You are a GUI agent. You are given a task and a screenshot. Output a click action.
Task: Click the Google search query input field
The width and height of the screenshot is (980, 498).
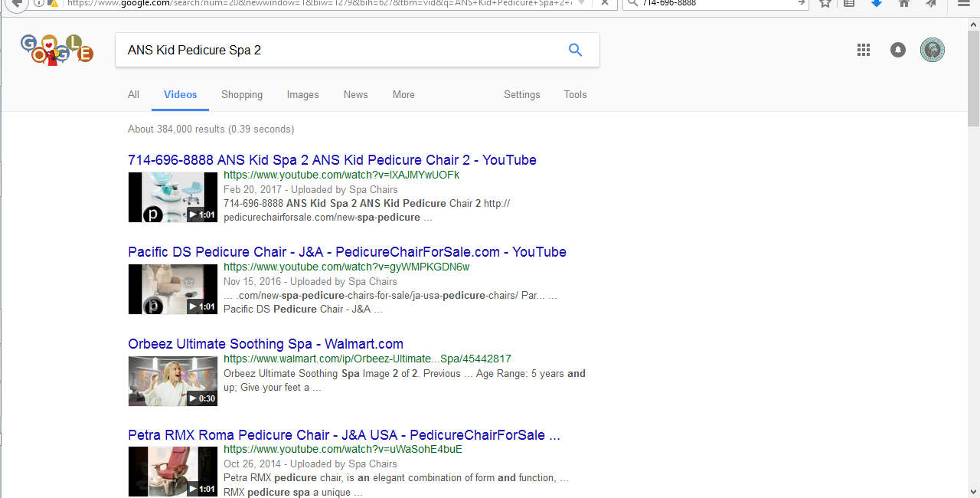(337, 51)
